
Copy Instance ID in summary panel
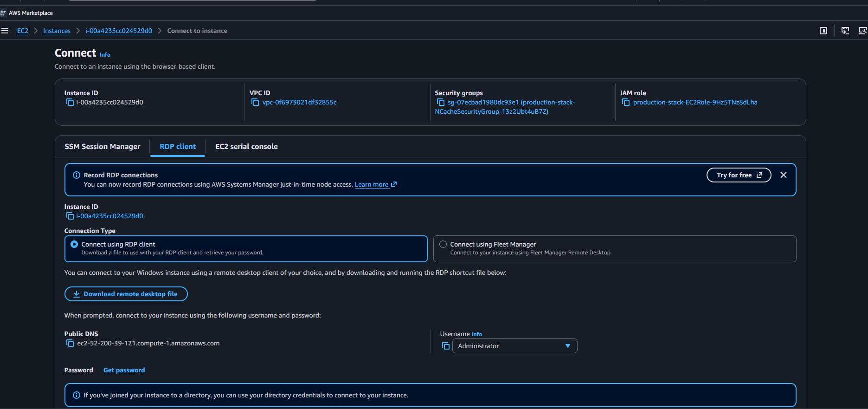[70, 102]
